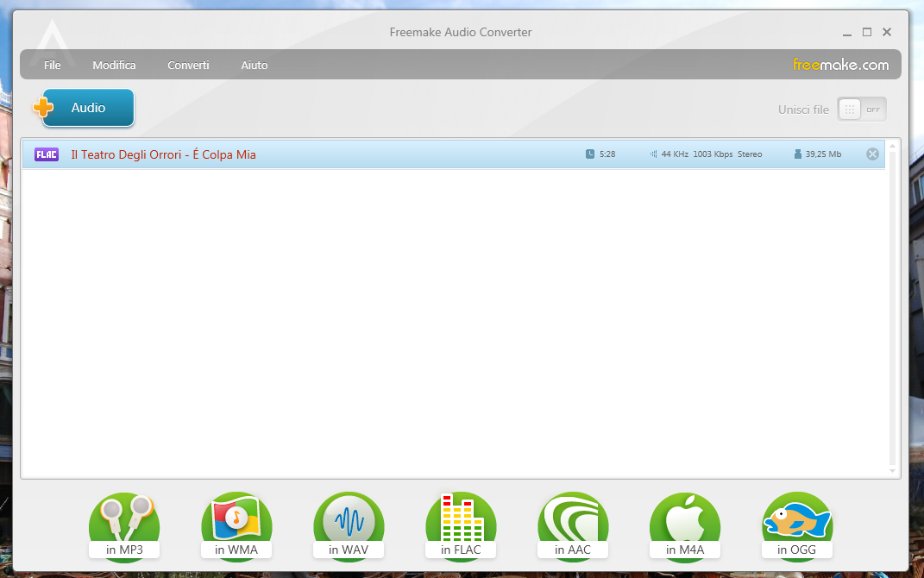Open the Converti menu
Viewport: 924px width, 578px height.
coord(189,66)
